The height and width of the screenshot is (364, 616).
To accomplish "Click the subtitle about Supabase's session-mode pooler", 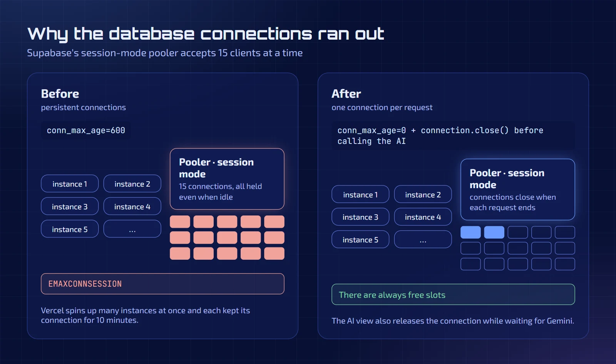I will (x=165, y=53).
